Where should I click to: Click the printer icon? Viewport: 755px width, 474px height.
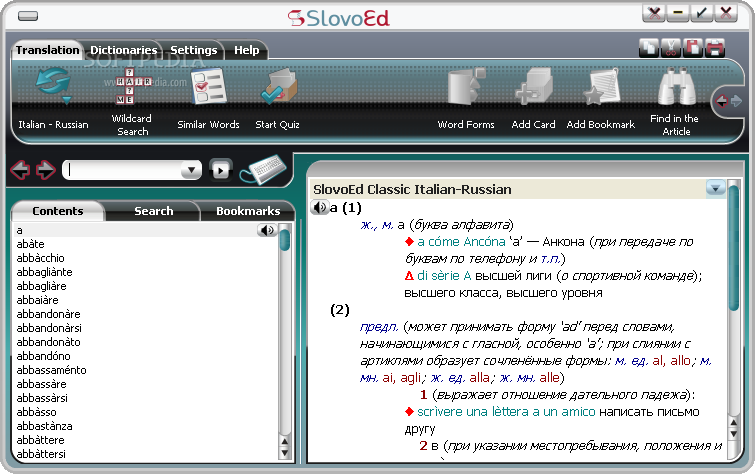click(715, 47)
